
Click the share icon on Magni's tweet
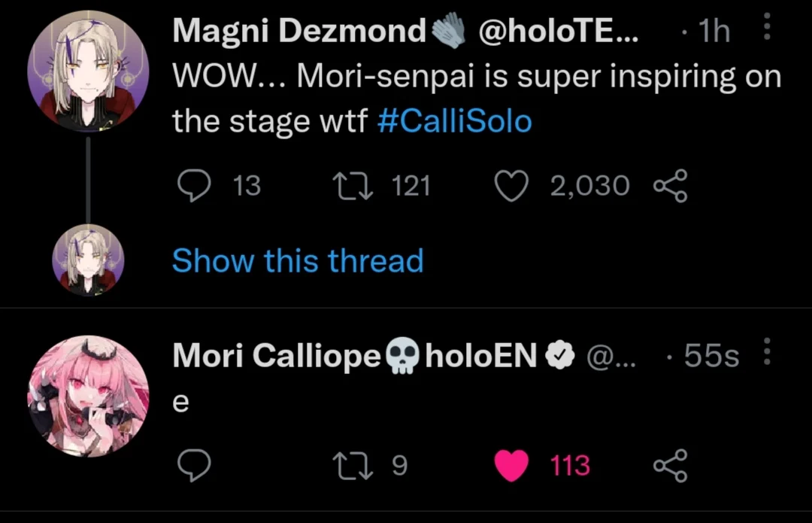[x=671, y=185]
